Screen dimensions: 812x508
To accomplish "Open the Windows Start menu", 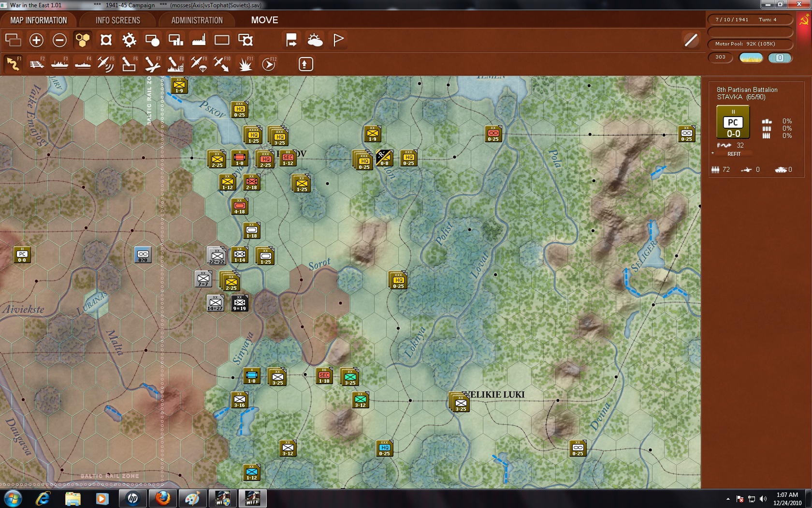I will click(x=13, y=498).
